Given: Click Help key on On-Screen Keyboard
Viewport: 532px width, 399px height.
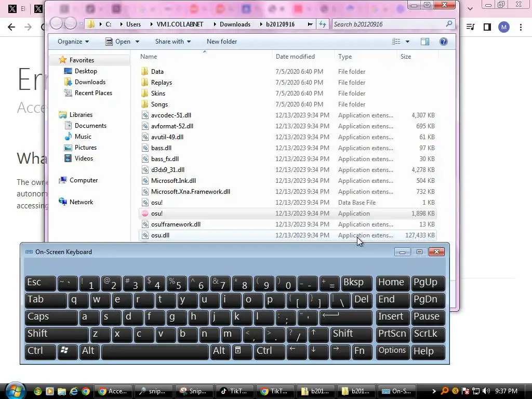Looking at the screenshot, I should tap(428, 352).
